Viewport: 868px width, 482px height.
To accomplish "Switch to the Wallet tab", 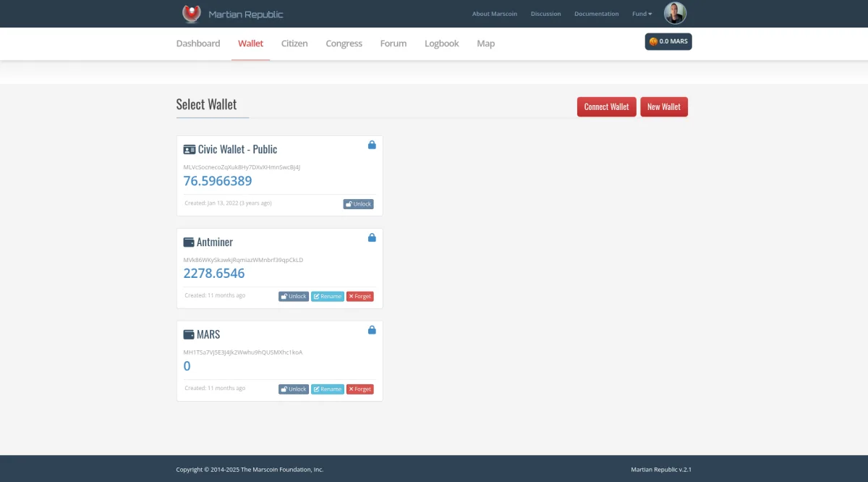I will click(x=250, y=43).
